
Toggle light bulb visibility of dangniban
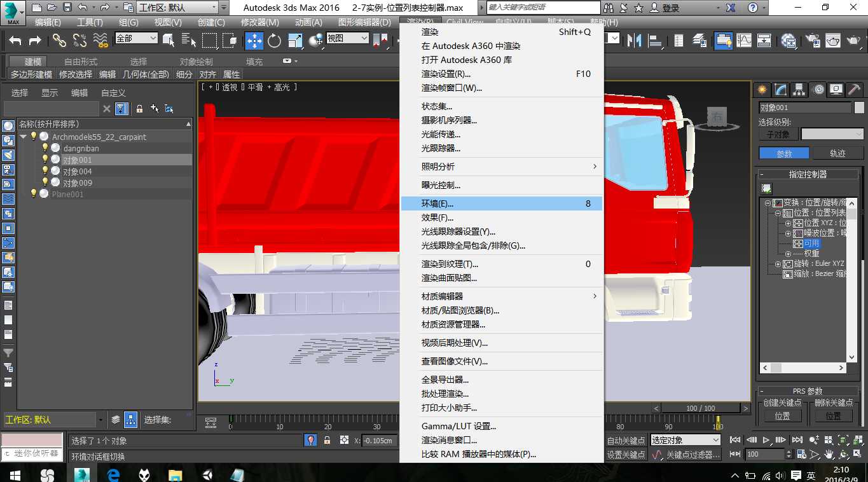45,148
